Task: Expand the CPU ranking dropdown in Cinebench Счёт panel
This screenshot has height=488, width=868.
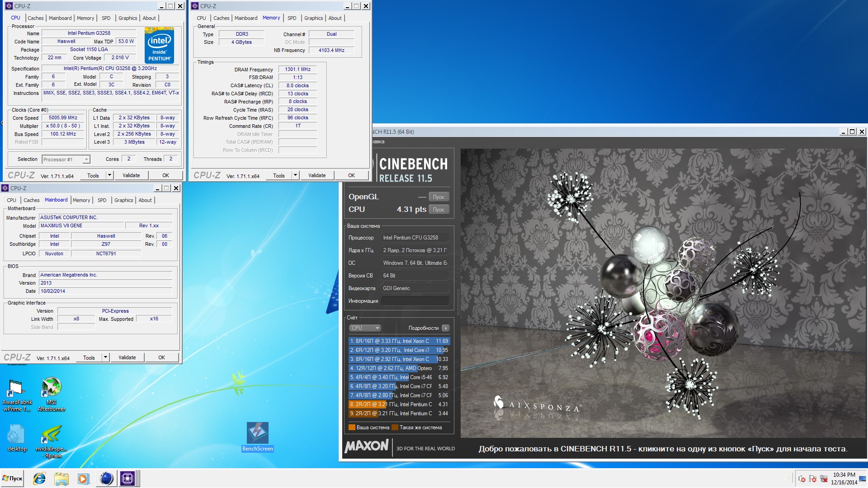Action: coord(364,328)
